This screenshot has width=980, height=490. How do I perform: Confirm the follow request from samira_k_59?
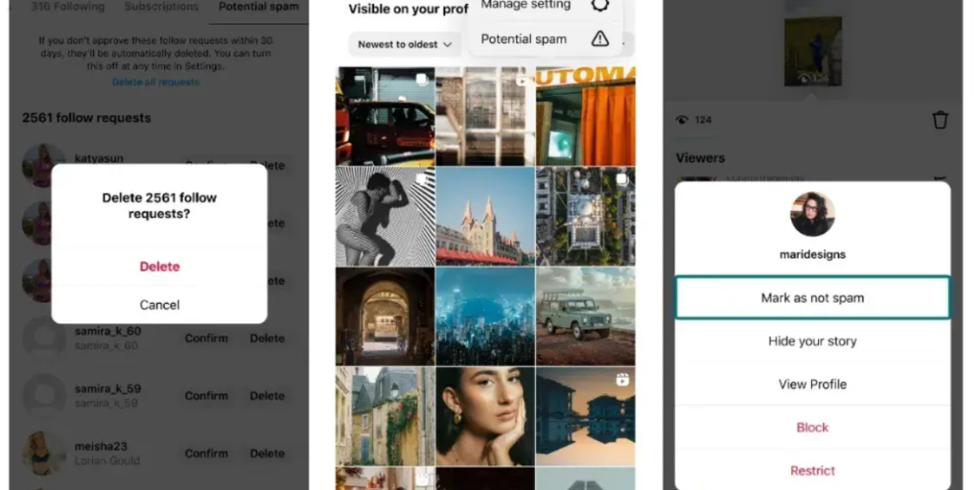(x=206, y=395)
